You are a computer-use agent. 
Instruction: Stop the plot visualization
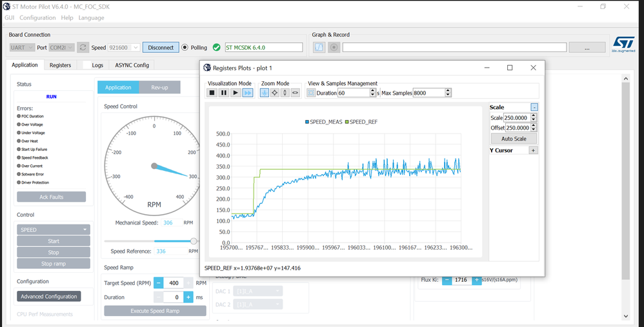[212, 93]
